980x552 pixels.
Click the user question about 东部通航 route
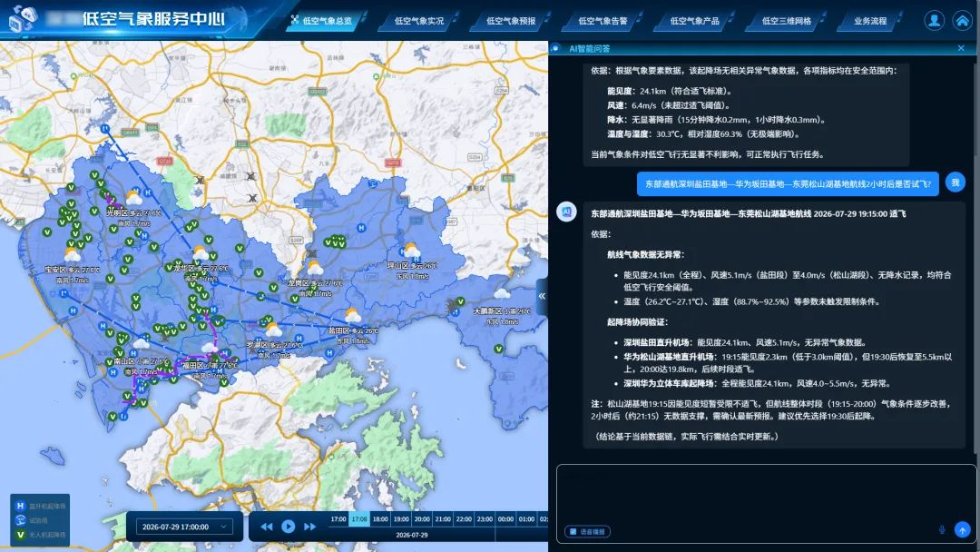pos(788,183)
